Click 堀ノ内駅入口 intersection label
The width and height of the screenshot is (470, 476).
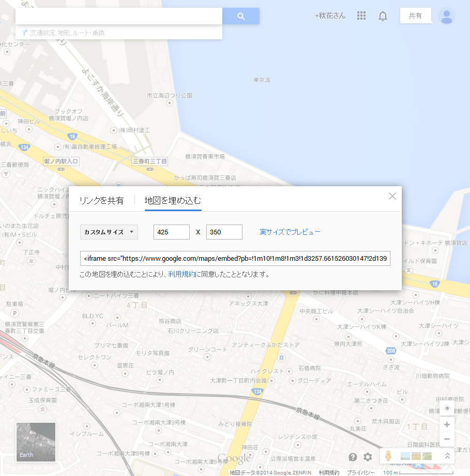61,161
